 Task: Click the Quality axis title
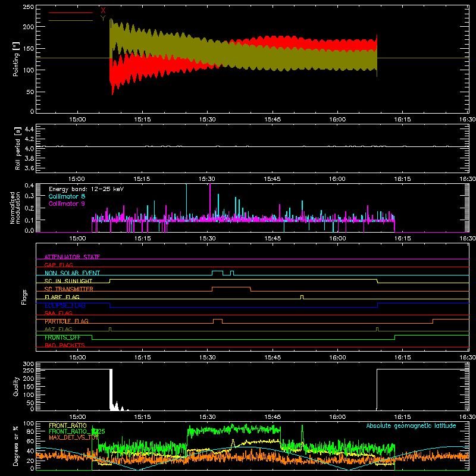(16, 386)
